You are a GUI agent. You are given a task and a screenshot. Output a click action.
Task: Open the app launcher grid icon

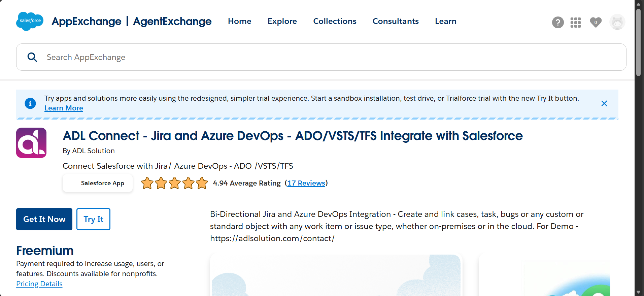click(576, 23)
